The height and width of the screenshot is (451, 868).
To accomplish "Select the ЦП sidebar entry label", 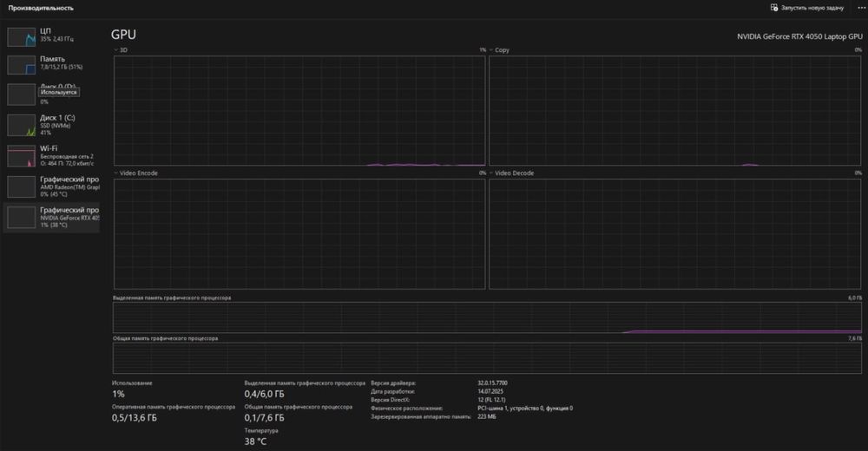I will 45,30.
